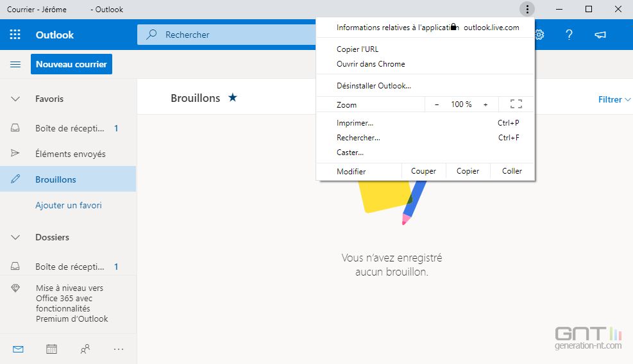Click the search magnifier icon
Screen dimensions: 633x364
tap(151, 35)
